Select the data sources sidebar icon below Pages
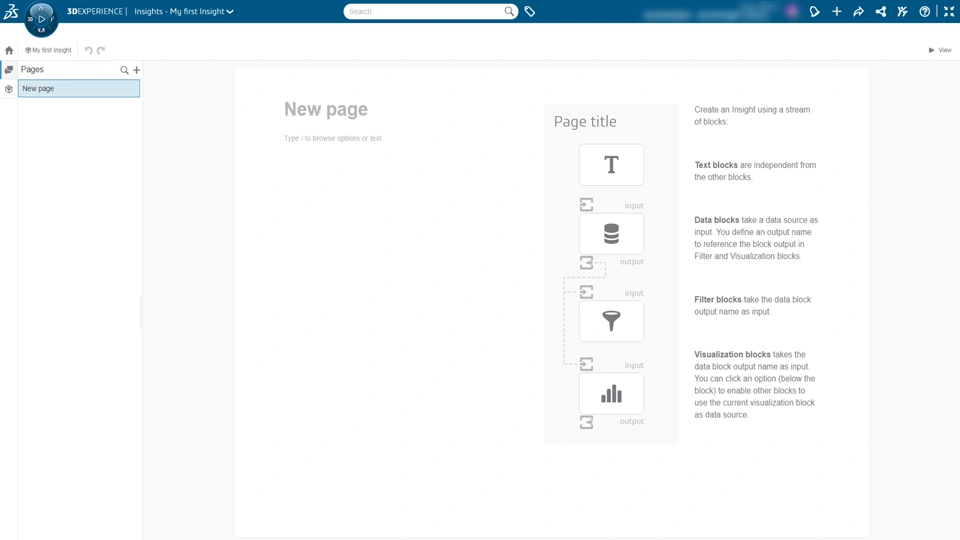This screenshot has width=960, height=540. tap(9, 89)
